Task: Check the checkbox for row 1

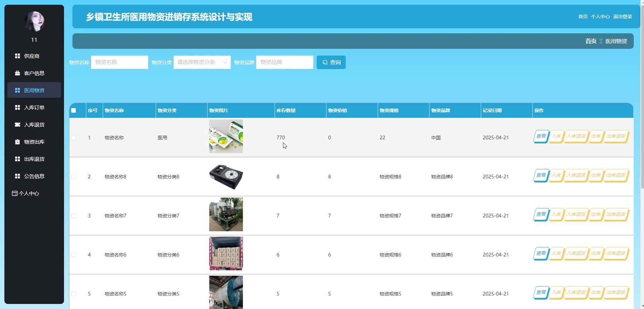Action: point(73,138)
